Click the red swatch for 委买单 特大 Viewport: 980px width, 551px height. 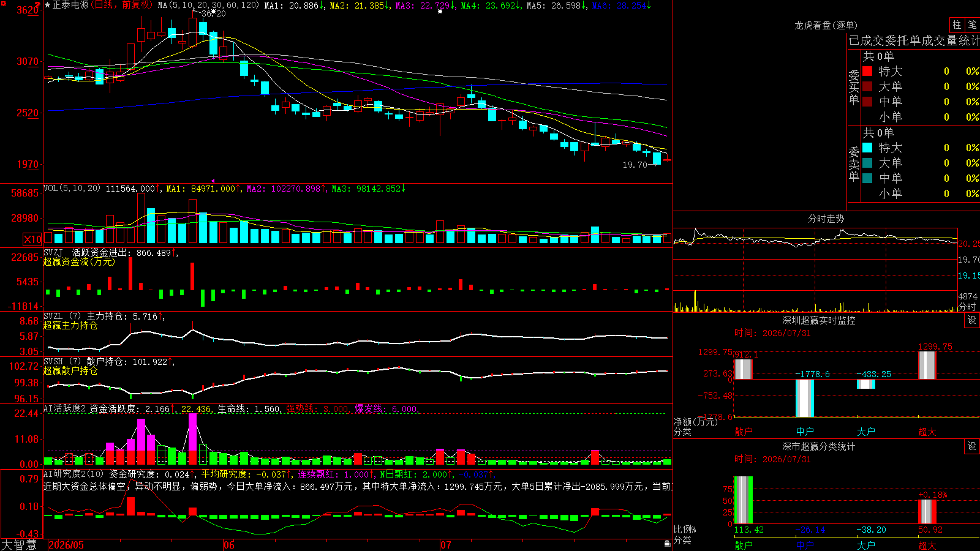(867, 71)
